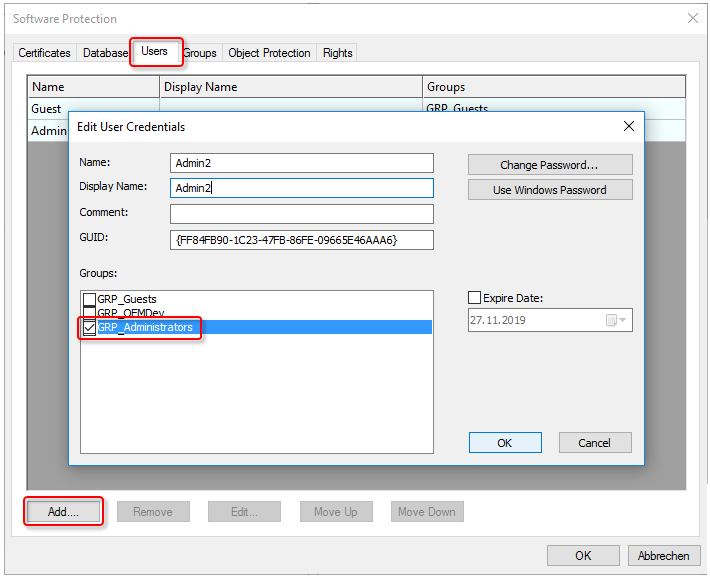Select the Guest user row
Viewport: 710px width, 578px height.
click(356, 108)
